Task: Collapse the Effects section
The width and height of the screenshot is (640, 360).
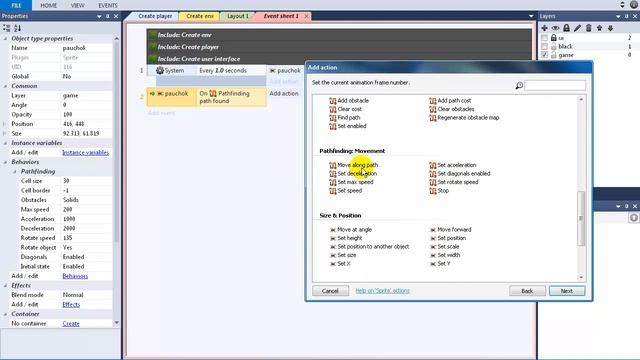Action: (x=5, y=286)
